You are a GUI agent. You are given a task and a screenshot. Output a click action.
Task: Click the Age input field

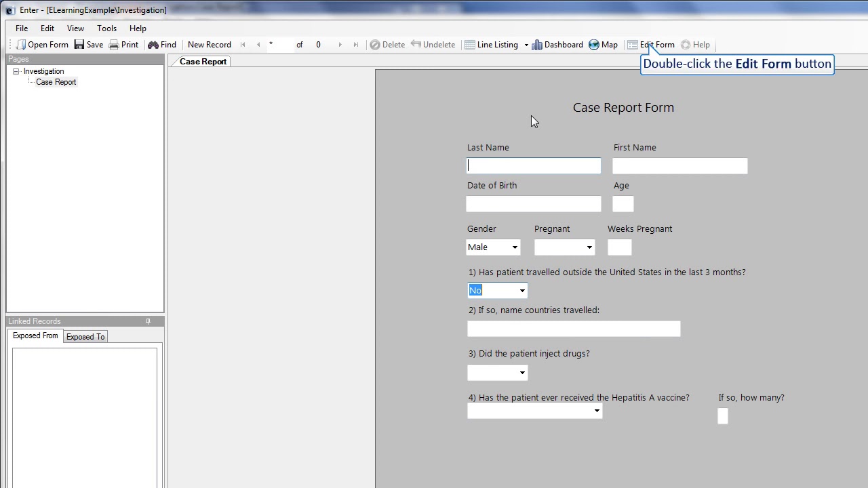(x=623, y=204)
